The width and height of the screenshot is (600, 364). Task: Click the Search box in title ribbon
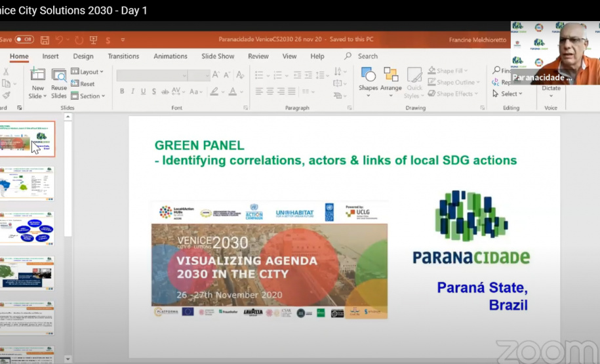pos(361,56)
